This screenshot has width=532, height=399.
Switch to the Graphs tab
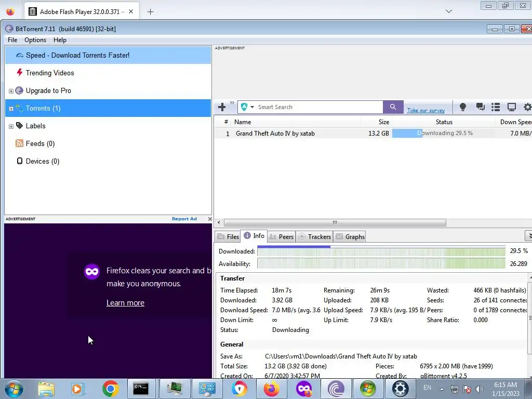click(350, 236)
